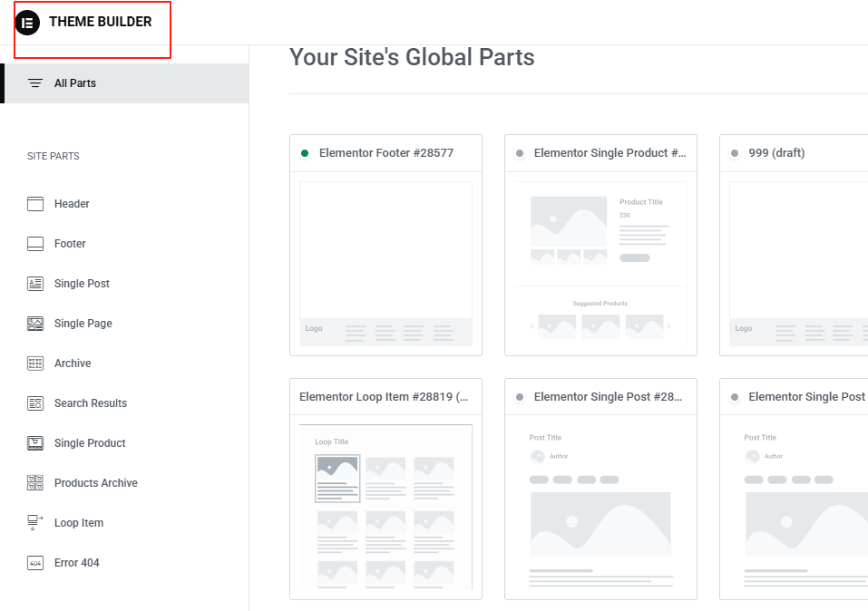868x611 pixels.
Task: Select the Loop Item icon
Action: click(x=35, y=523)
